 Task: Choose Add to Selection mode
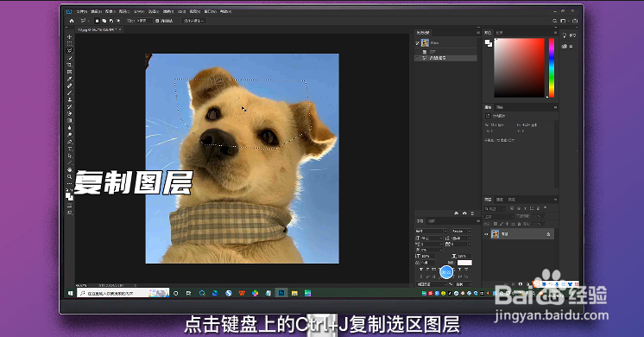click(104, 21)
